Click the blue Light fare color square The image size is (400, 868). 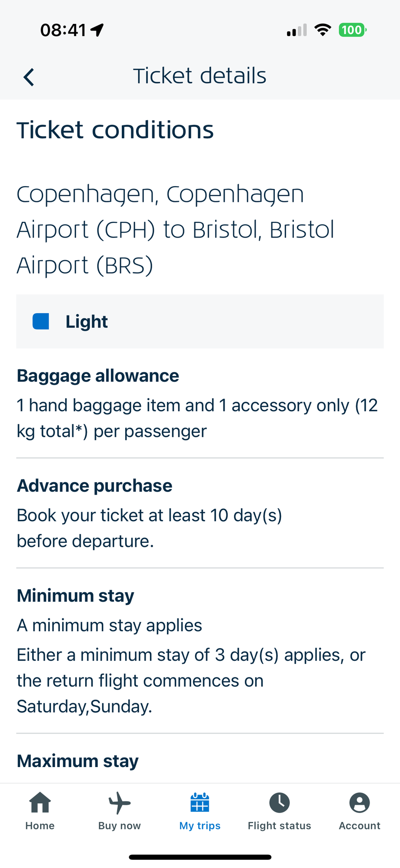(41, 322)
